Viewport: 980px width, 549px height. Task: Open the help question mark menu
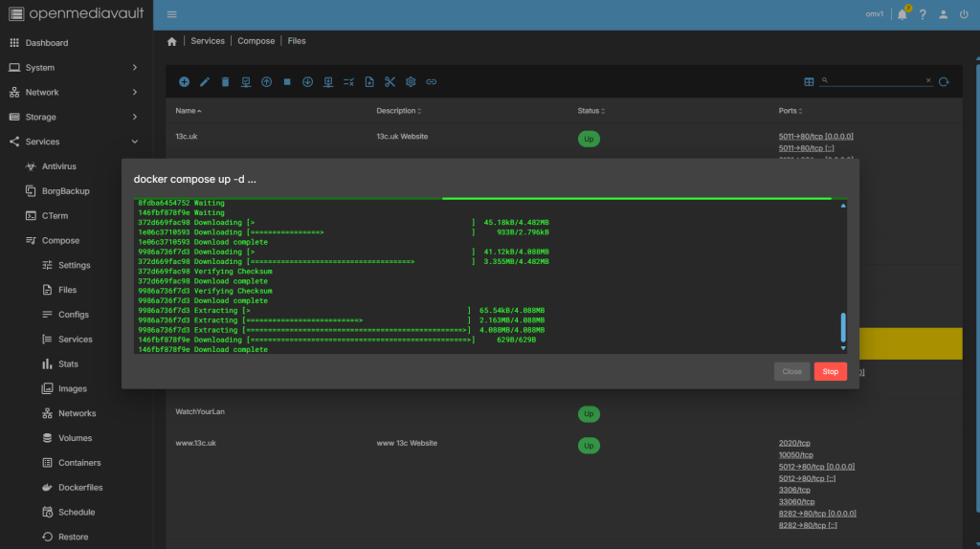(x=923, y=14)
